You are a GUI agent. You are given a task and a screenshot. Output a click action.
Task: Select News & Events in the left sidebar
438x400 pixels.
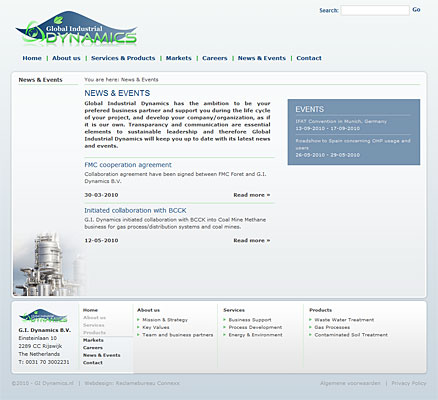click(x=40, y=80)
